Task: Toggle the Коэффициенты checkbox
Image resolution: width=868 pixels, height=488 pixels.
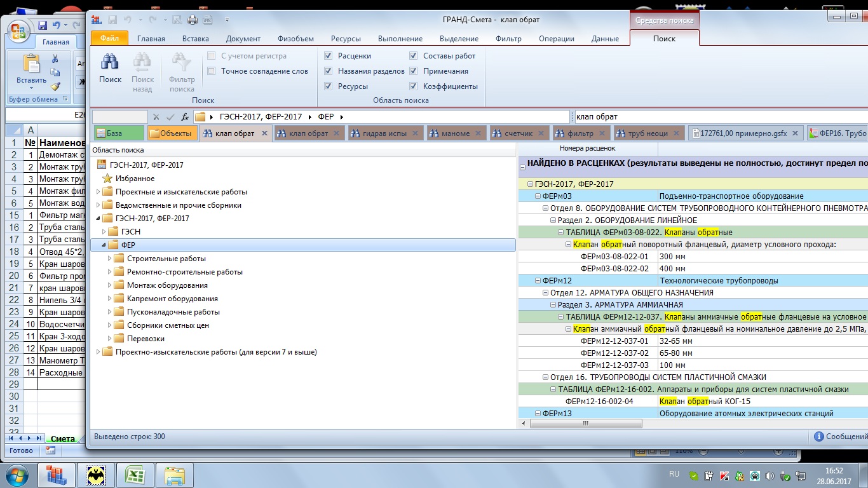Action: (x=414, y=86)
